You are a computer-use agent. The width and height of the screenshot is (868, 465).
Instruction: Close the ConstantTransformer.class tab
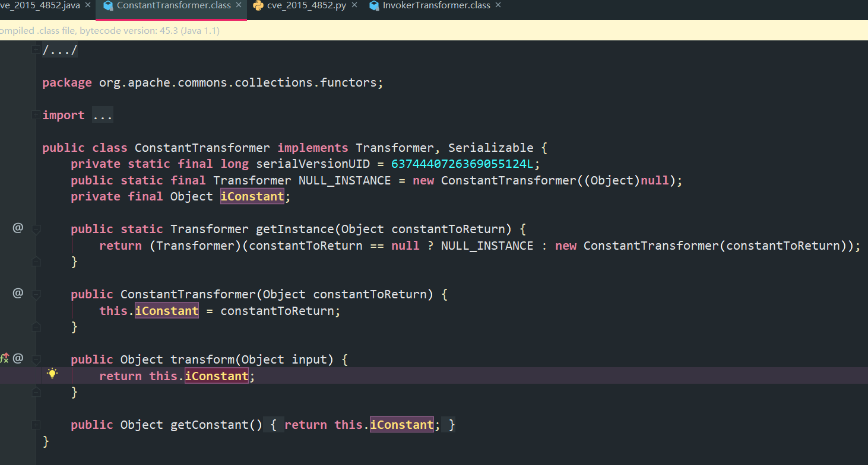point(239,5)
